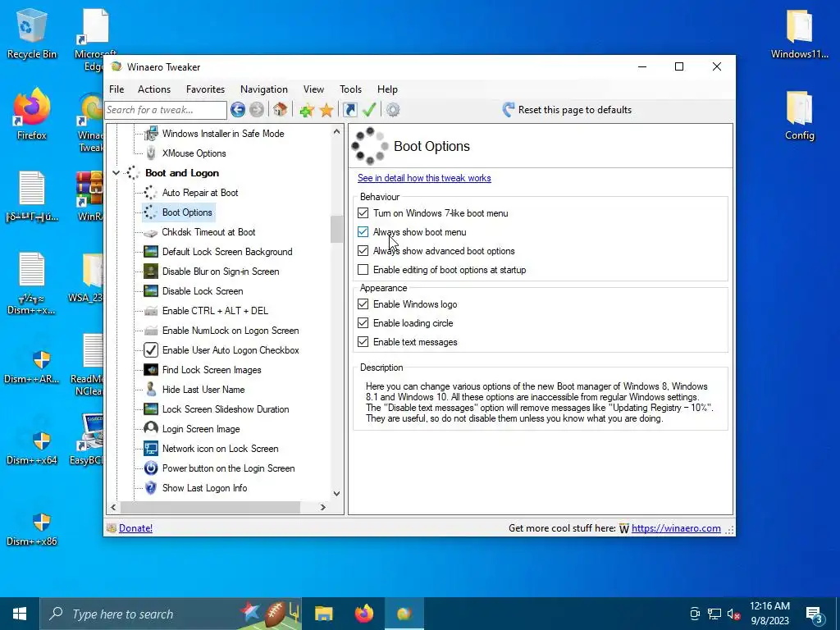
Task: Click the Windows Start button
Action: (x=20, y=614)
